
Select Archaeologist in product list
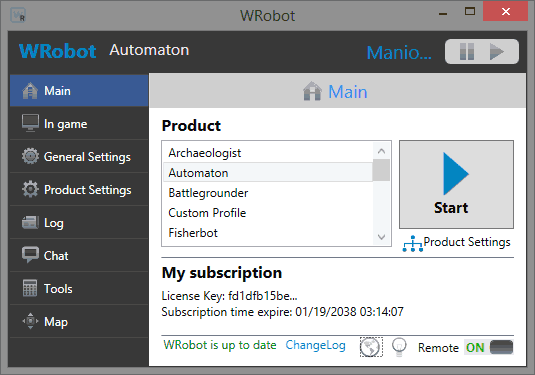click(268, 153)
